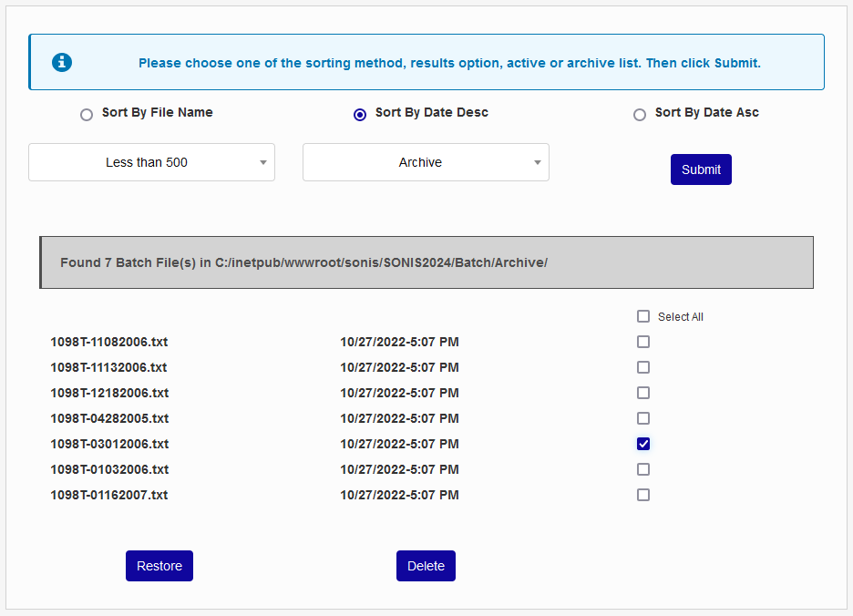The image size is (853, 616).
Task: Tick the 1098T-01162007.txt checkbox
Action: click(x=643, y=495)
